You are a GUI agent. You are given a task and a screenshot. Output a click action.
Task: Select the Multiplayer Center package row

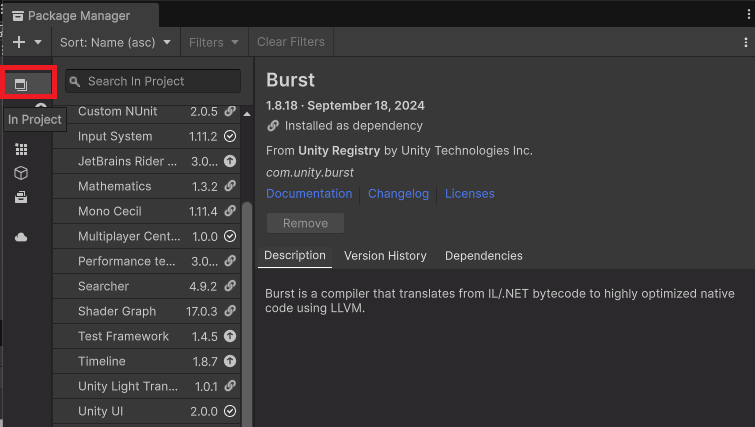146,236
